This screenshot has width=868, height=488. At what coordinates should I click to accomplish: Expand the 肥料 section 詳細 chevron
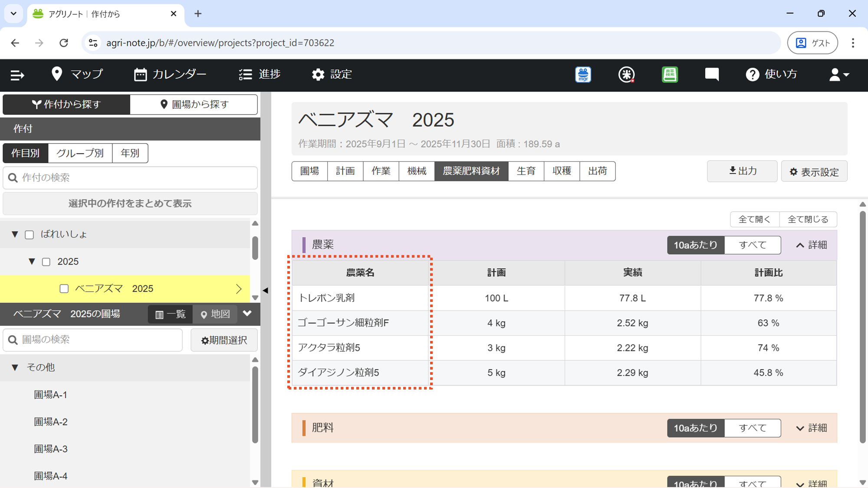(800, 428)
